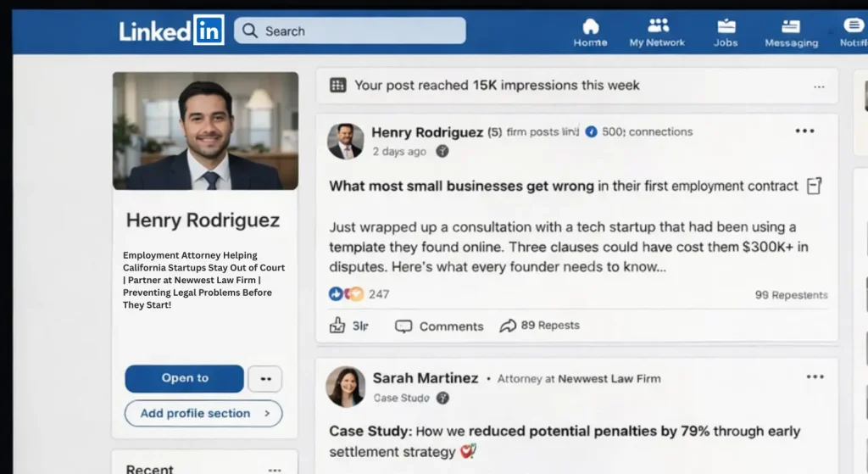Click the Henry Rodriguez profile card name
Image resolution: width=868 pixels, height=474 pixels.
[x=203, y=220]
